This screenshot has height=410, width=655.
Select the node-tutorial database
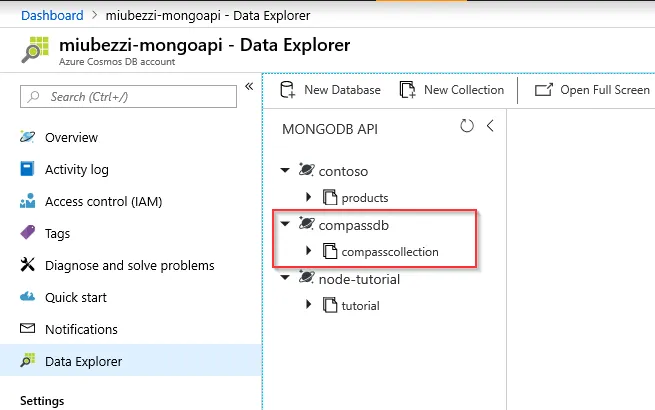click(x=359, y=279)
